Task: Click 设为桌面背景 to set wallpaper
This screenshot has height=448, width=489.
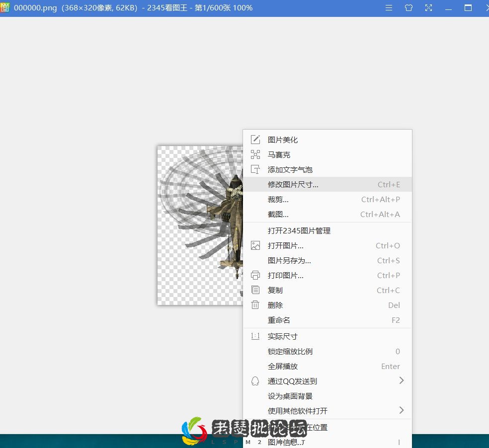Action: [x=291, y=396]
